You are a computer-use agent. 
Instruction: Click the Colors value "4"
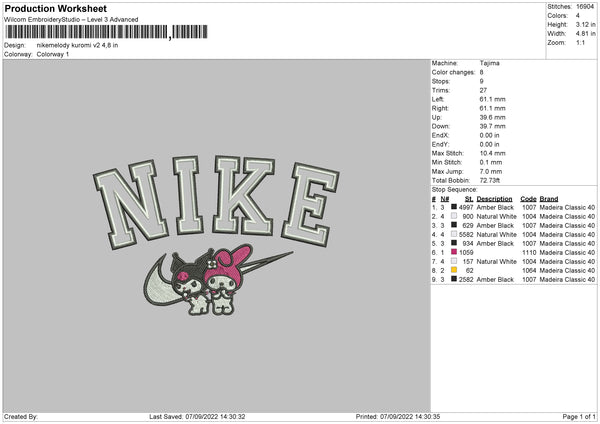[578, 16]
